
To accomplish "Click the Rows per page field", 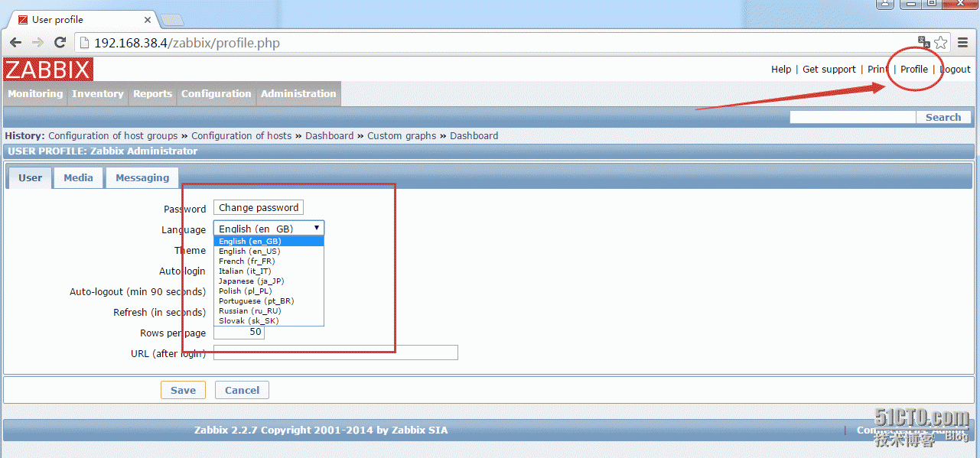I will [239, 332].
